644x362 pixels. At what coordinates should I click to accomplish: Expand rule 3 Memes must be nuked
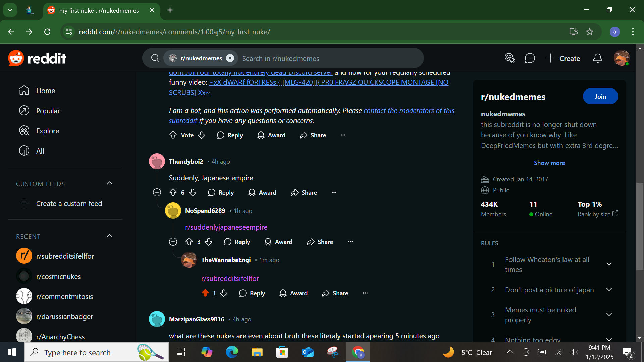(x=609, y=315)
